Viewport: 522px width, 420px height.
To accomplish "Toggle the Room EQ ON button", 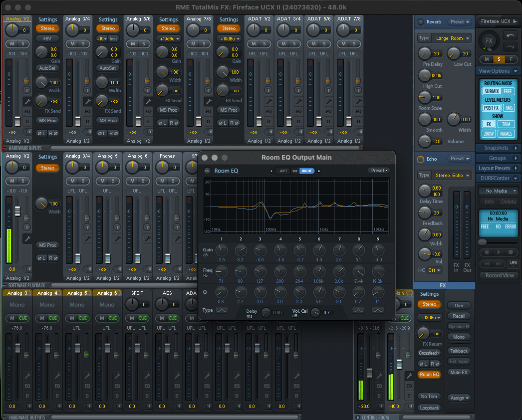I will click(207, 171).
